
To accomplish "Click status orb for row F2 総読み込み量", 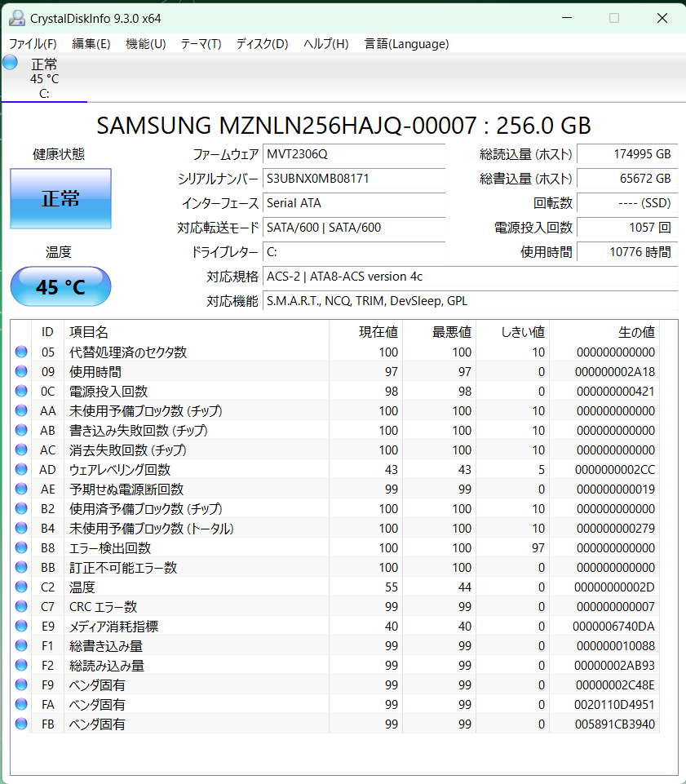I will (21, 666).
